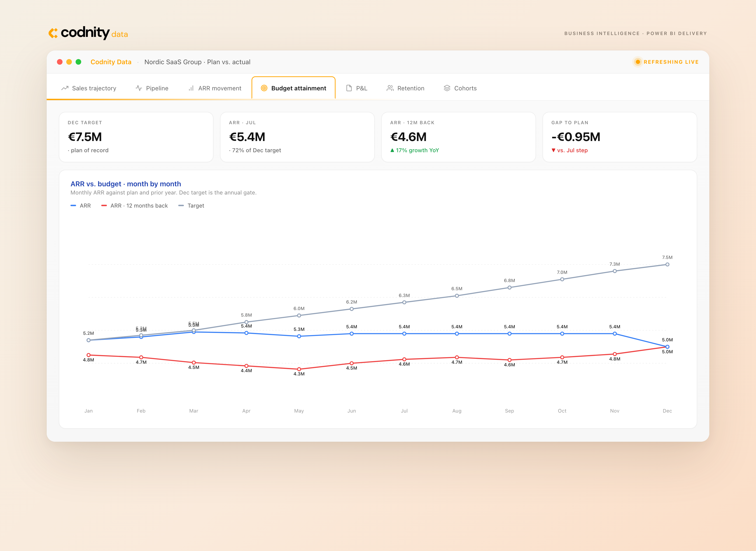
Task: Click the Retention people icon
Action: (x=390, y=88)
